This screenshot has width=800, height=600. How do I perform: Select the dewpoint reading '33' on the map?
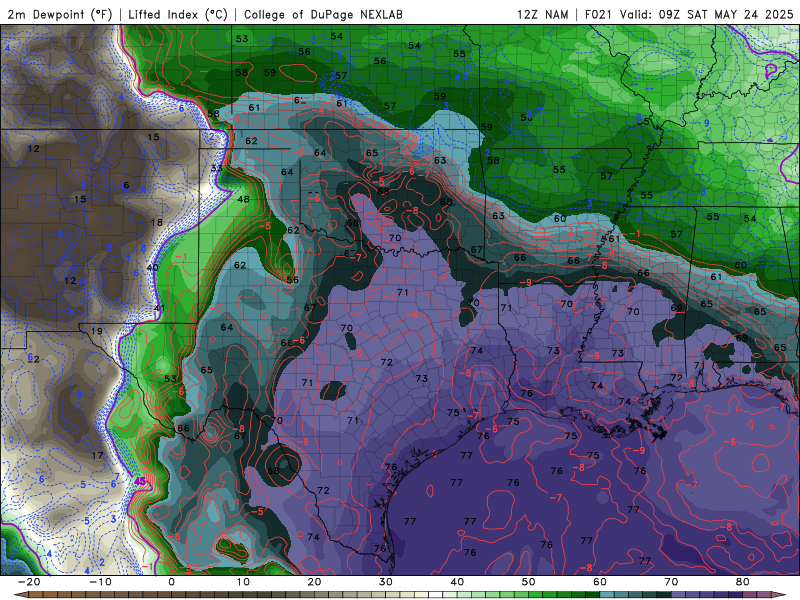point(216,168)
